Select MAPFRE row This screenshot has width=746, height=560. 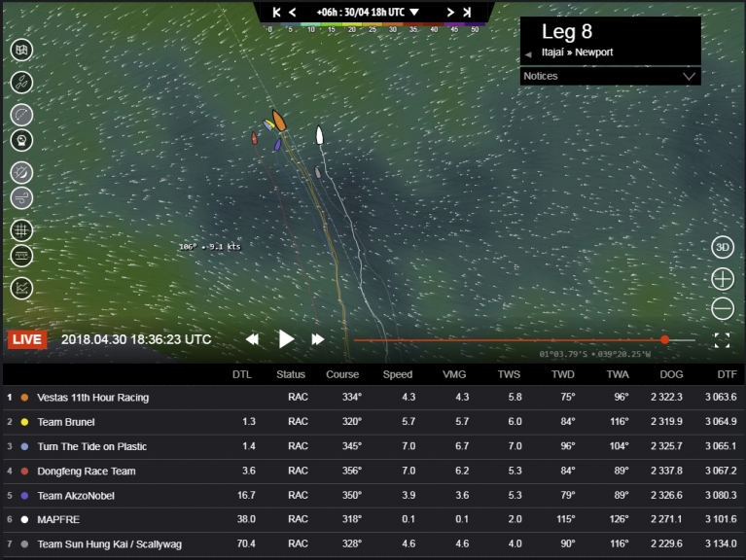pos(373,519)
